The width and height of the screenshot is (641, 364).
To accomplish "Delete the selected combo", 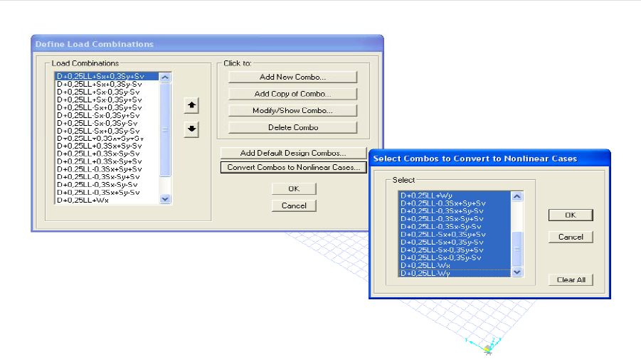I will click(292, 128).
